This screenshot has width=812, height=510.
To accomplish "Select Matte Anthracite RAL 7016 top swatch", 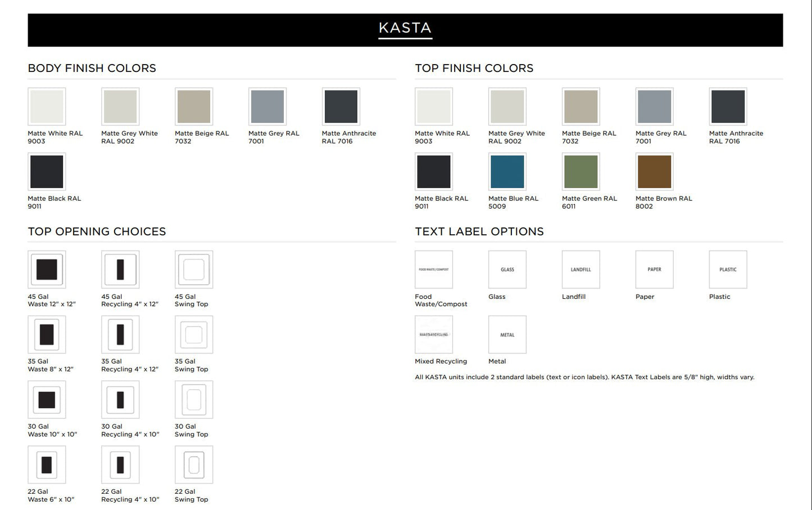I will pyautogui.click(x=728, y=107).
